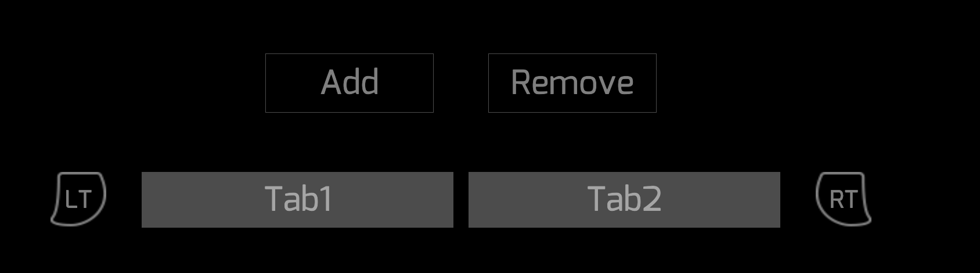Activate the gray Tab1 header
The image size is (980, 273).
point(297,199)
